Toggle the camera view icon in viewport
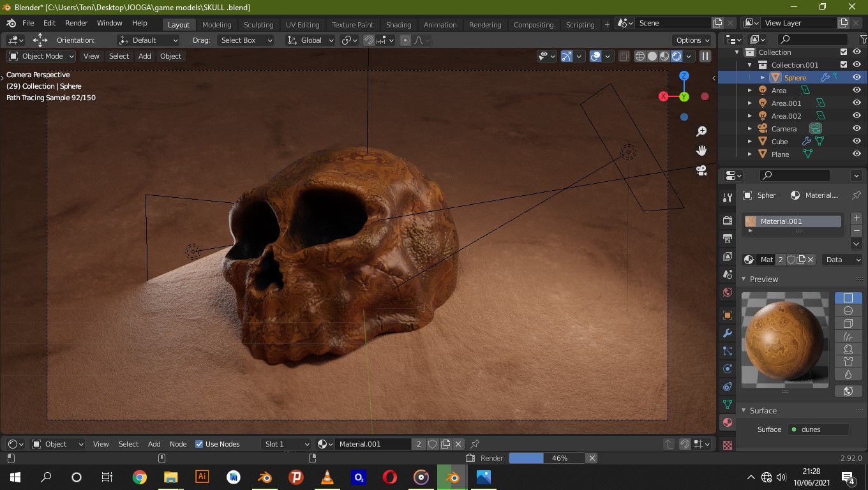The width and height of the screenshot is (868, 490). pyautogui.click(x=701, y=170)
